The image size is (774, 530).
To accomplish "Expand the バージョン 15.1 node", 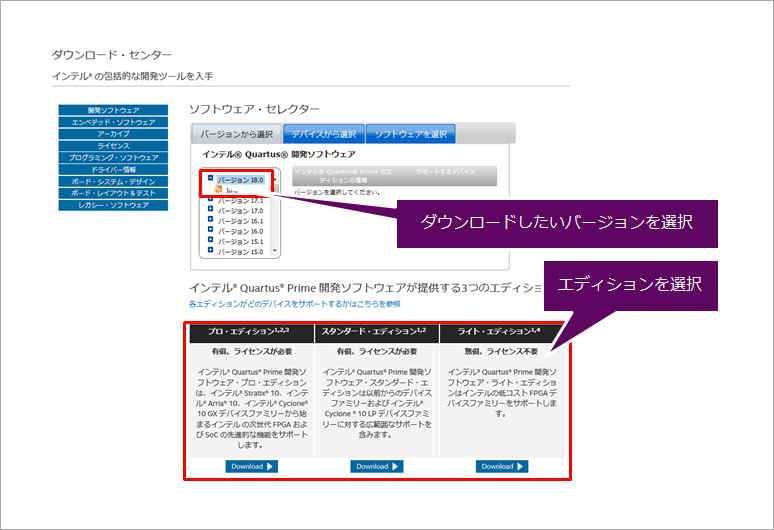I will pos(210,240).
